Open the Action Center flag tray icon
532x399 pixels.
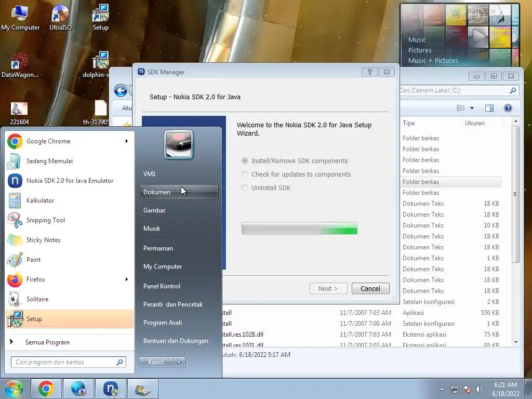point(467,389)
